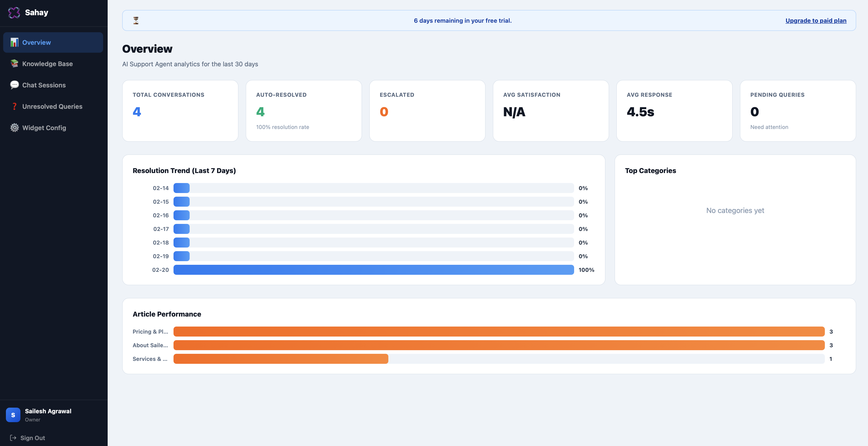The width and height of the screenshot is (868, 446).
Task: Click the No categories yet placeholder
Action: point(735,210)
